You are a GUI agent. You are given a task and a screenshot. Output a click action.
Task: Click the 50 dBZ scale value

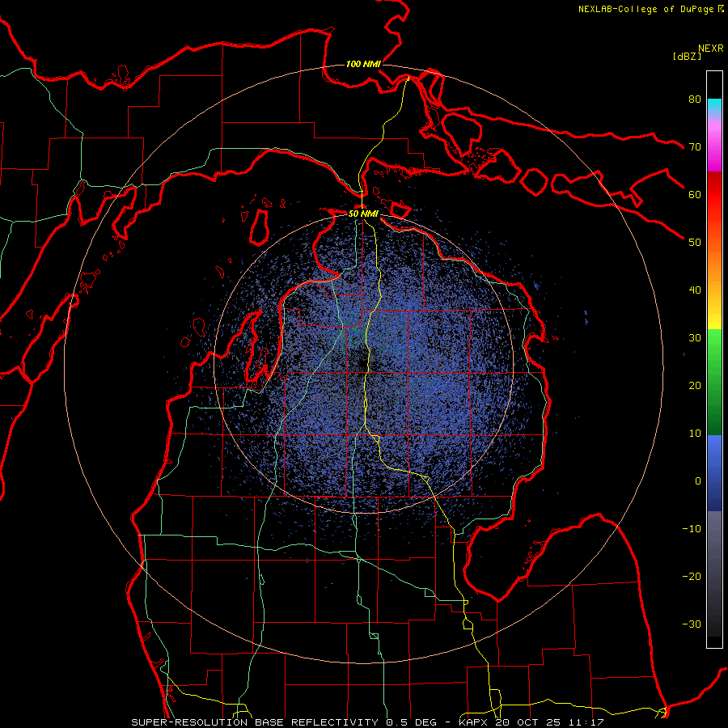(x=695, y=243)
